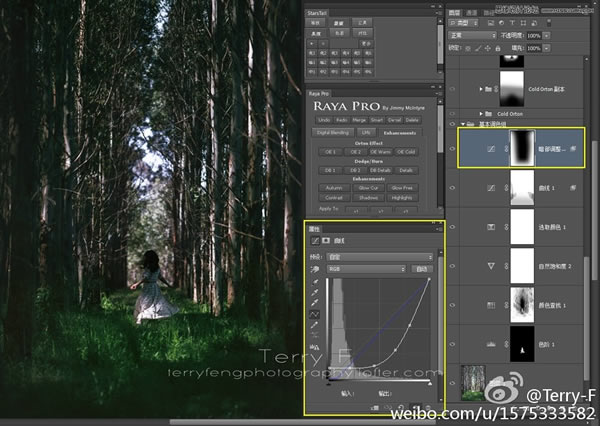Switch to 通道 Channels tab

pos(471,13)
